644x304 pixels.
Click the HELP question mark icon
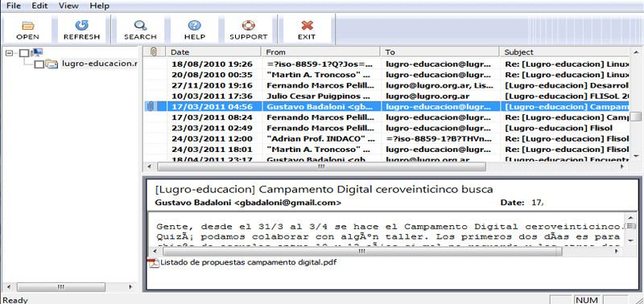click(194, 26)
